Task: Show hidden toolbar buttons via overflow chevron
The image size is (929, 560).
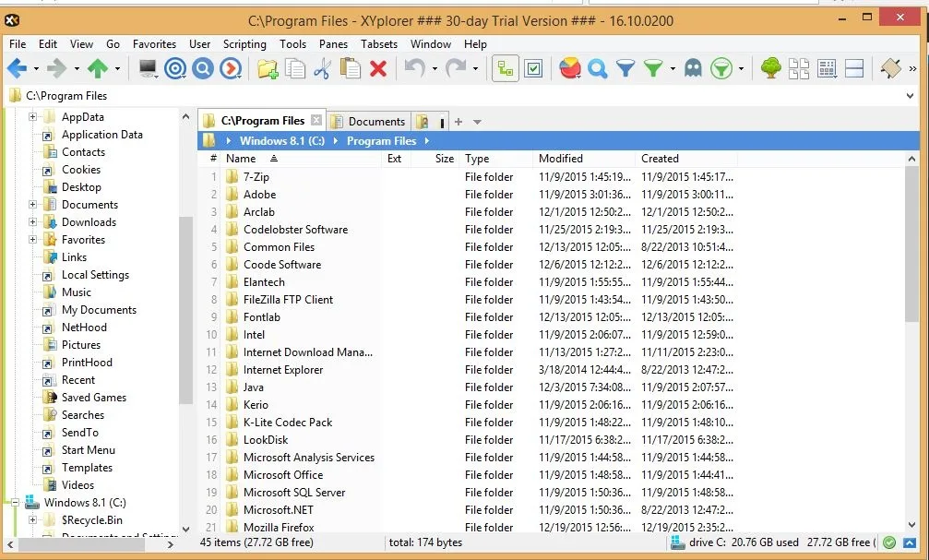Action: [x=913, y=69]
